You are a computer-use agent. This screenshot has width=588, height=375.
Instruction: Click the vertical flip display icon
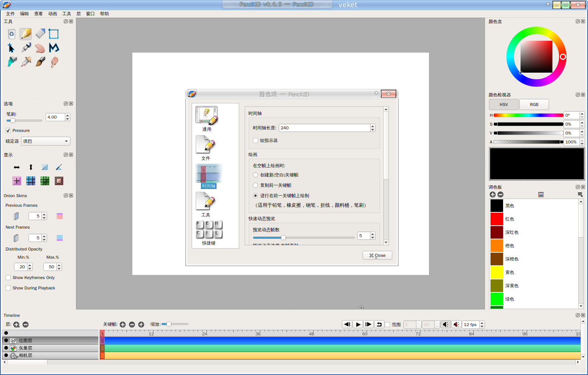coord(31,167)
